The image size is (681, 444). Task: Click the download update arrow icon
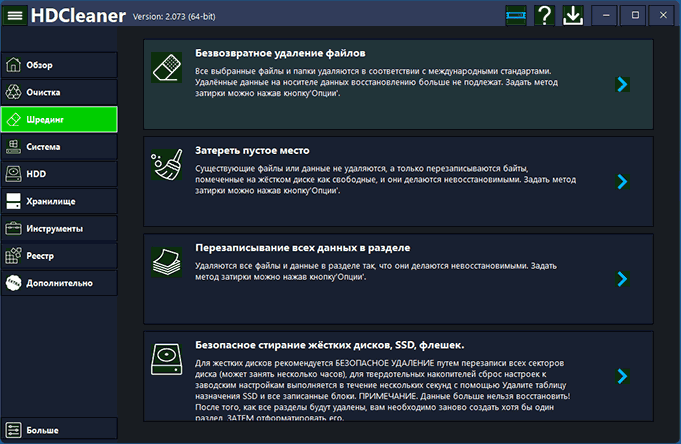click(573, 15)
